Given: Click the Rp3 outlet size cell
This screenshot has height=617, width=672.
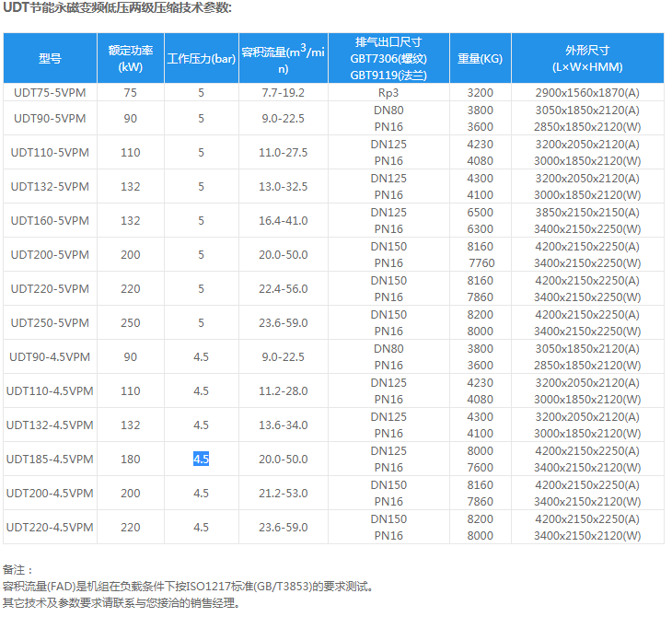Looking at the screenshot, I should pyautogui.click(x=388, y=93).
